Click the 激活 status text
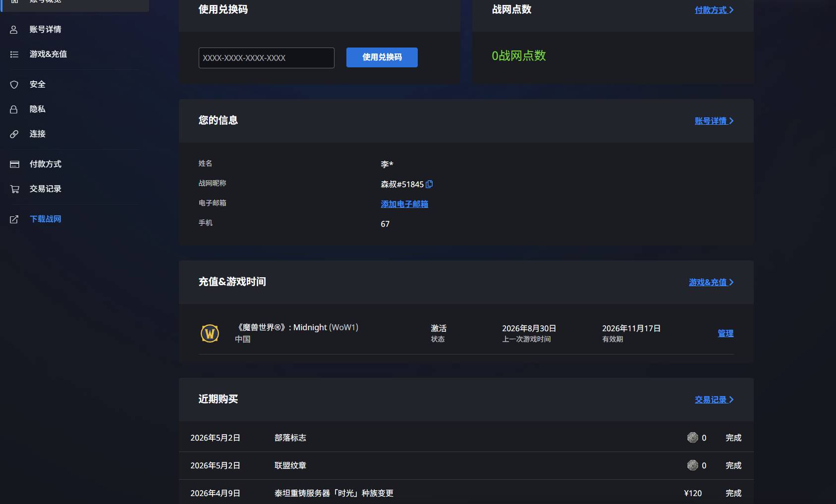The image size is (836, 504). pos(439,328)
